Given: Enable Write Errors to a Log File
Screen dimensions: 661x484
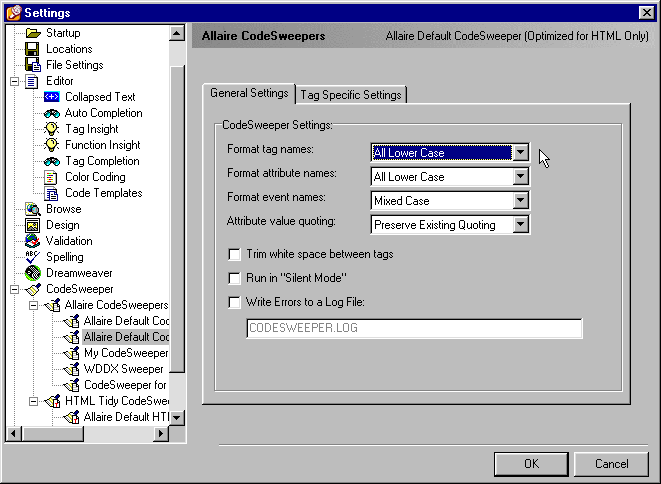Looking at the screenshot, I should coord(235,302).
